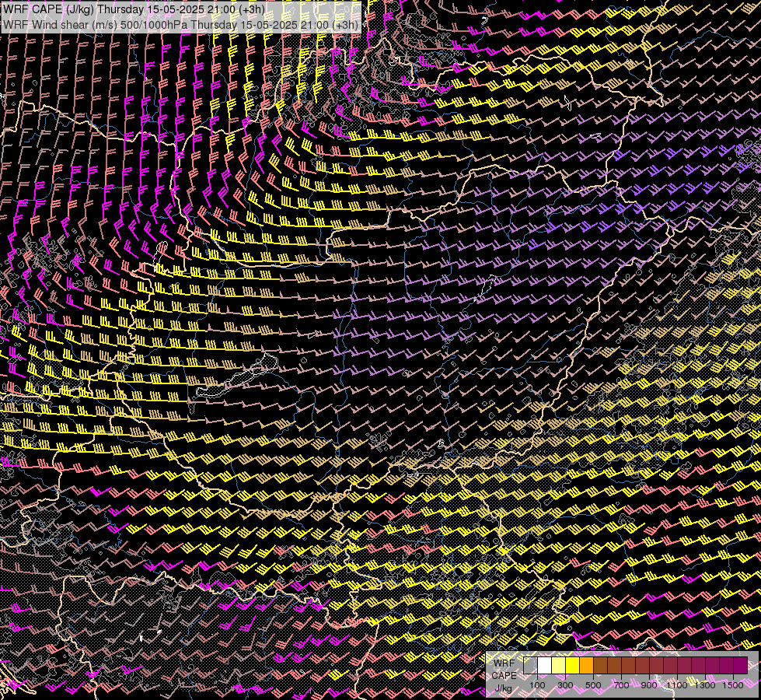Click the empty below-100 legend swatch
The image size is (761, 700).
530,665
